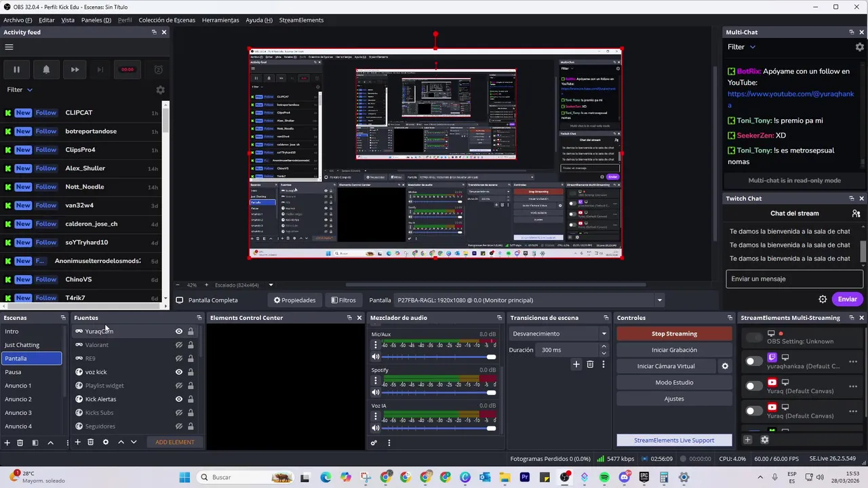
Task: Remove transition with trash icon
Action: [590, 364]
